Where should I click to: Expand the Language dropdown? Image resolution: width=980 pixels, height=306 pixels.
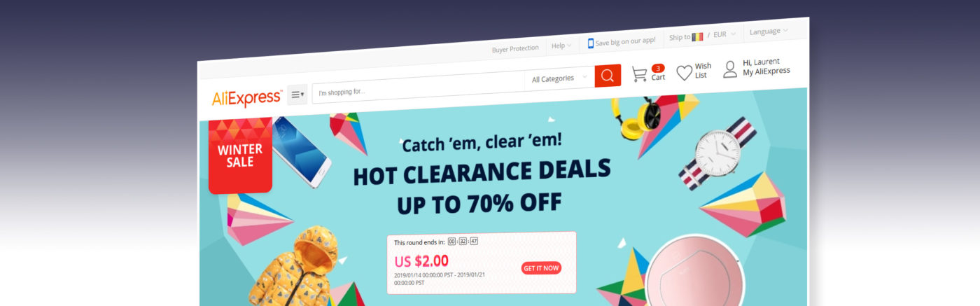click(769, 32)
